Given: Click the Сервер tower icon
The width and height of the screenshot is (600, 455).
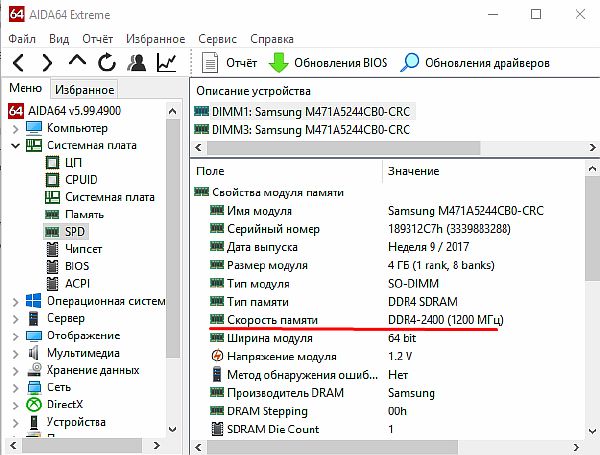Looking at the screenshot, I should click(34, 318).
